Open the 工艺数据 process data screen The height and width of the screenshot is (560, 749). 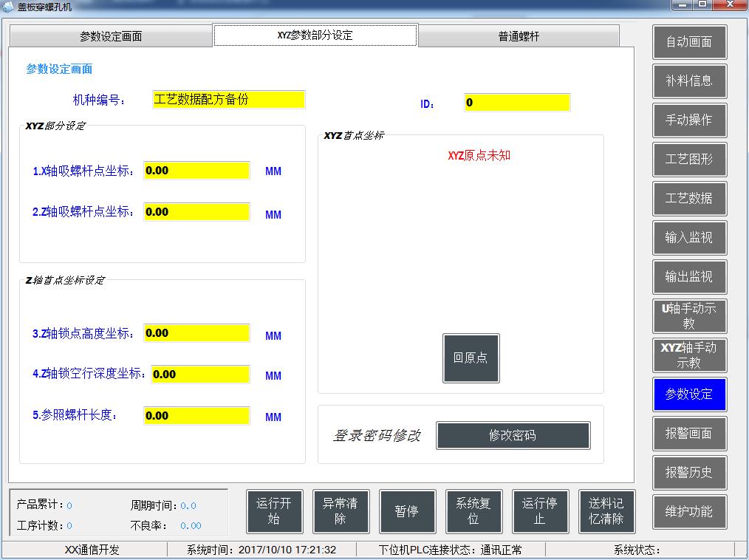688,199
